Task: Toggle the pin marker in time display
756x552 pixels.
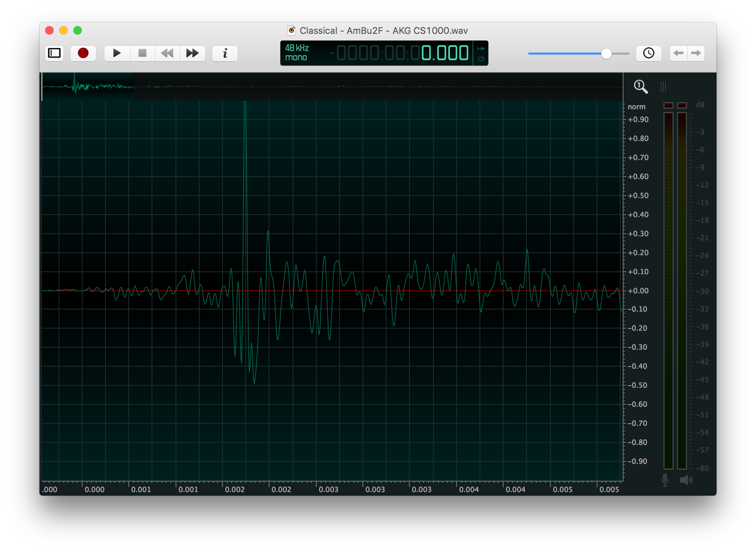Action: [481, 49]
